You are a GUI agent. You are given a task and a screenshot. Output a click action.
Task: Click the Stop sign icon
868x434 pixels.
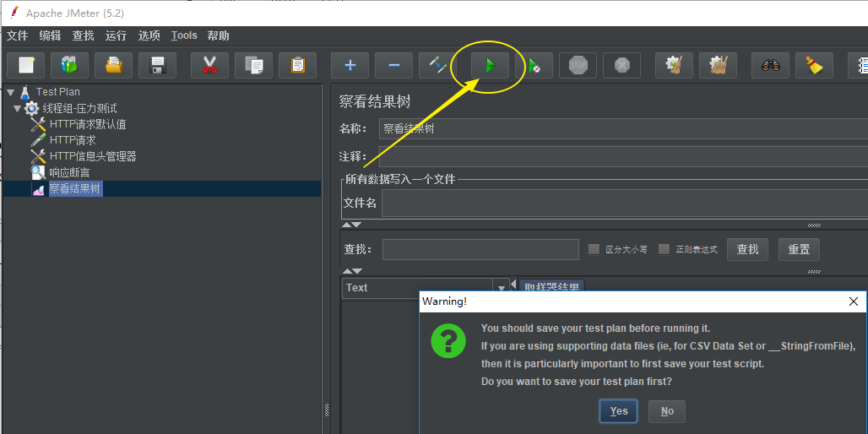coord(578,65)
